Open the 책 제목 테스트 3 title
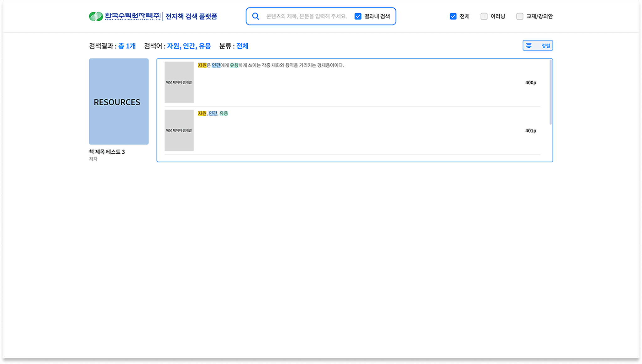This screenshot has width=642, height=364. point(107,152)
